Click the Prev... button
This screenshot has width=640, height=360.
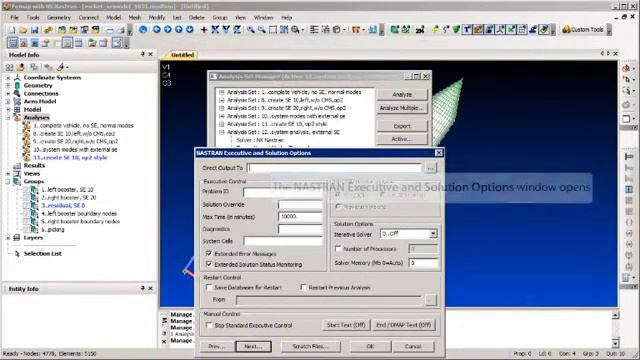217,346
